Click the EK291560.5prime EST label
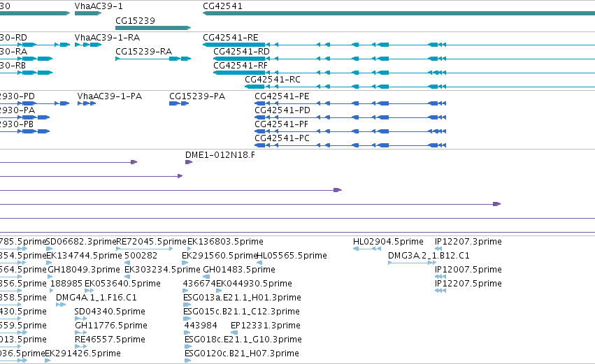 [x=220, y=256]
